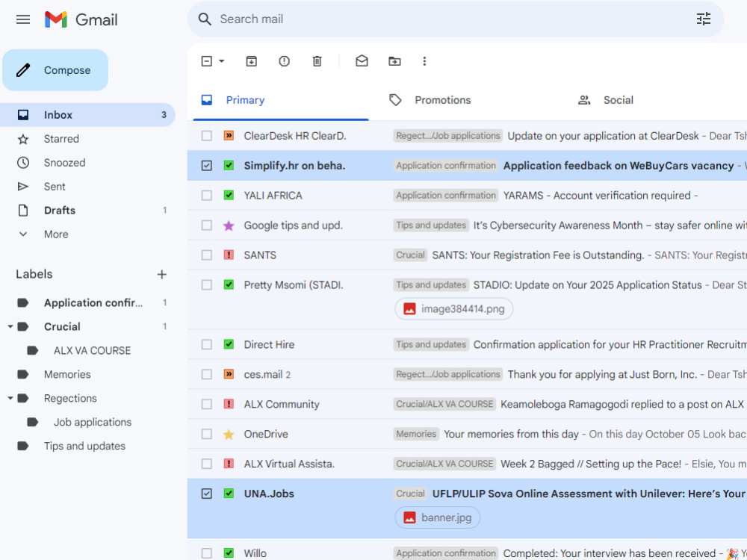747x560 pixels.
Task: Click green check marker on YALI AFRICA email
Action: click(229, 195)
